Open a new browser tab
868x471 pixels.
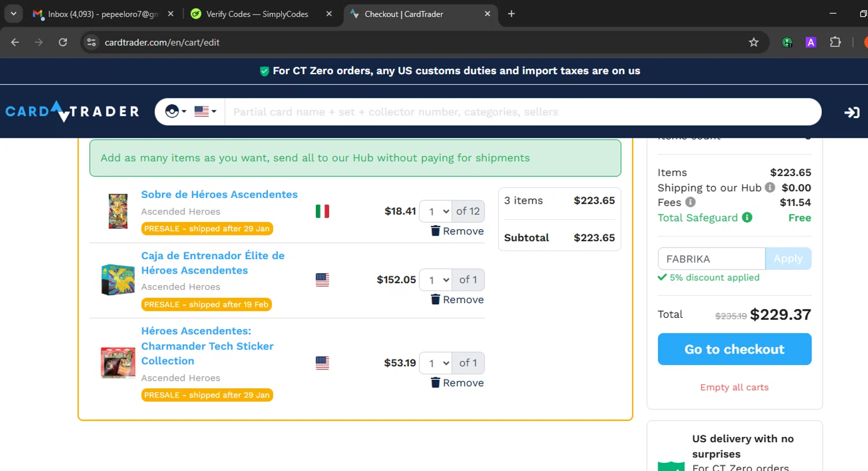click(x=512, y=14)
